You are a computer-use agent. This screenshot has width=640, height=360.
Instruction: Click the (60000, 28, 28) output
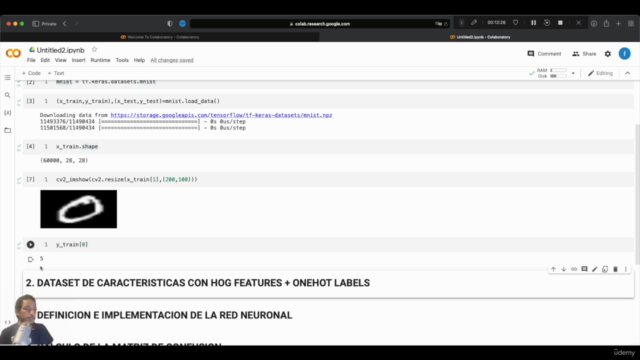pyautogui.click(x=64, y=161)
